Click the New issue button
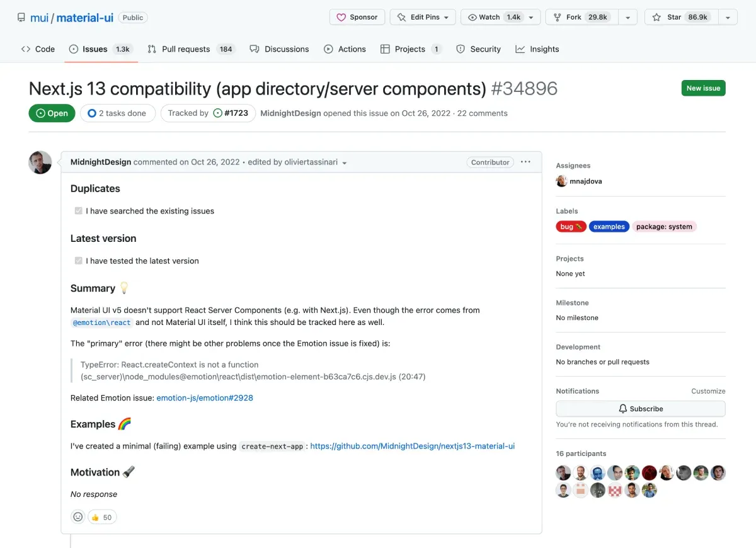 [x=703, y=88]
